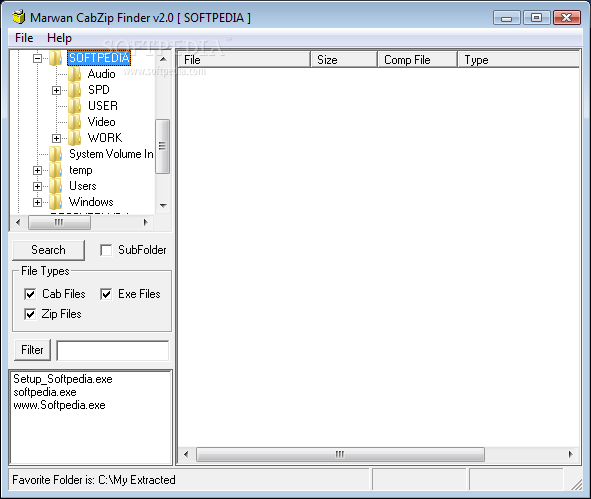Click file list scroll right arrow
The height and width of the screenshot is (499, 591).
[x=570, y=454]
